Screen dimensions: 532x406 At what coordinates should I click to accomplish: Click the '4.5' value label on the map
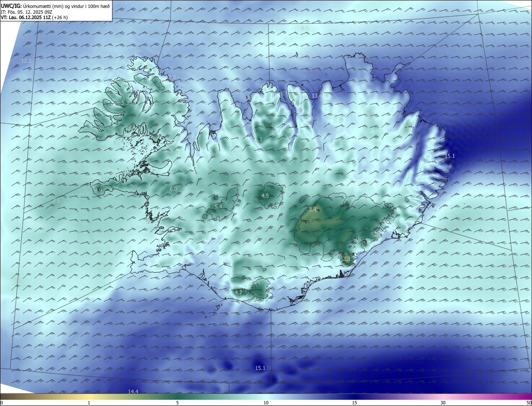pos(265,196)
